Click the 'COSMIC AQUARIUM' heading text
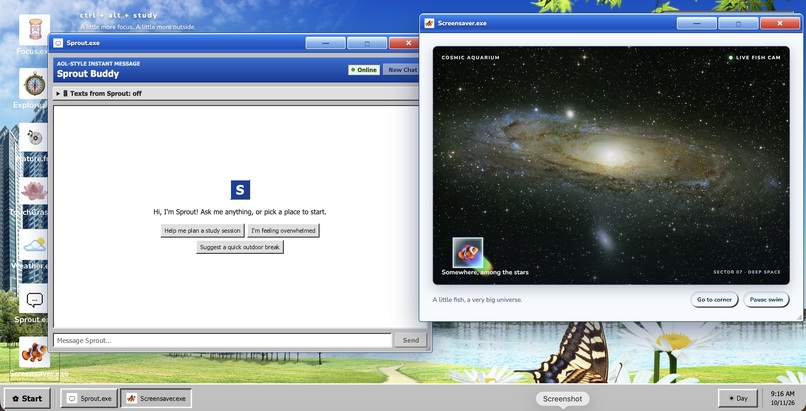Image resolution: width=806 pixels, height=411 pixels. pos(470,58)
